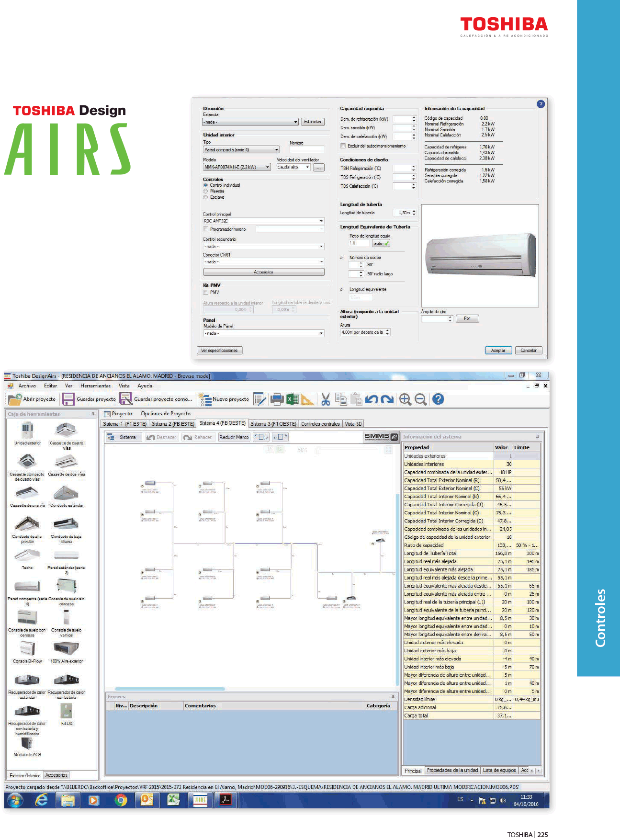Click the Cancelar button
The image size is (620, 840).
[x=529, y=351]
